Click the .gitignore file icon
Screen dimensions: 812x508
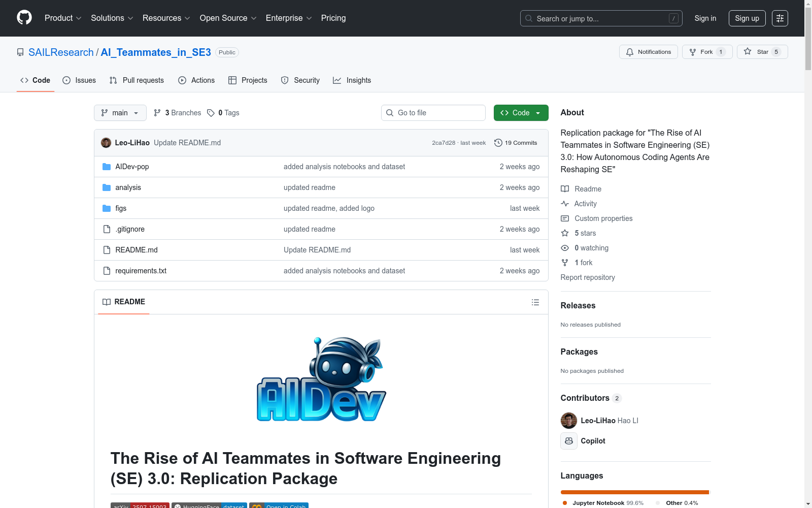click(x=107, y=229)
